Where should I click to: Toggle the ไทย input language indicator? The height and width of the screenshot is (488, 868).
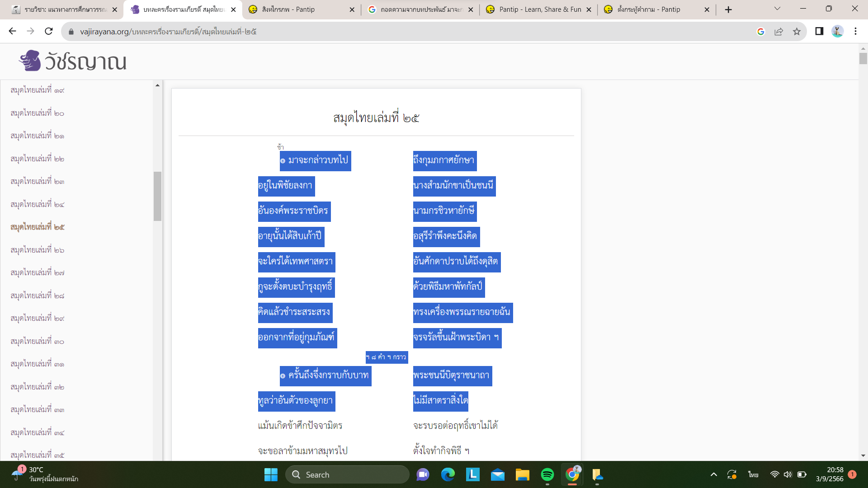[753, 474]
